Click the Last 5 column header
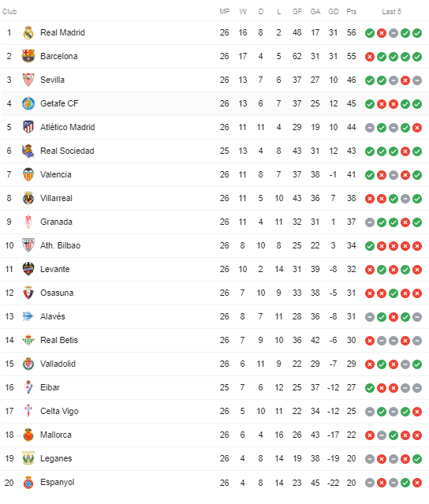429x504 pixels. (x=391, y=12)
